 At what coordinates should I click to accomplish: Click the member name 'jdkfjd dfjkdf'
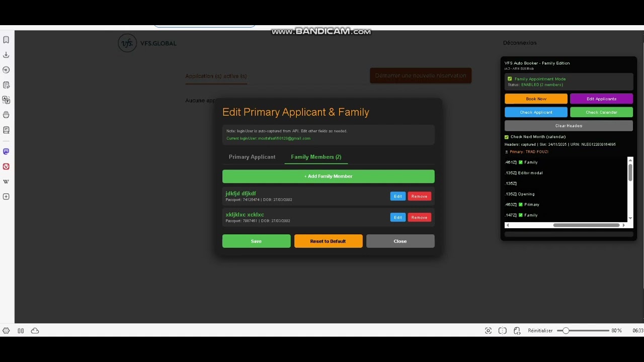pyautogui.click(x=240, y=194)
